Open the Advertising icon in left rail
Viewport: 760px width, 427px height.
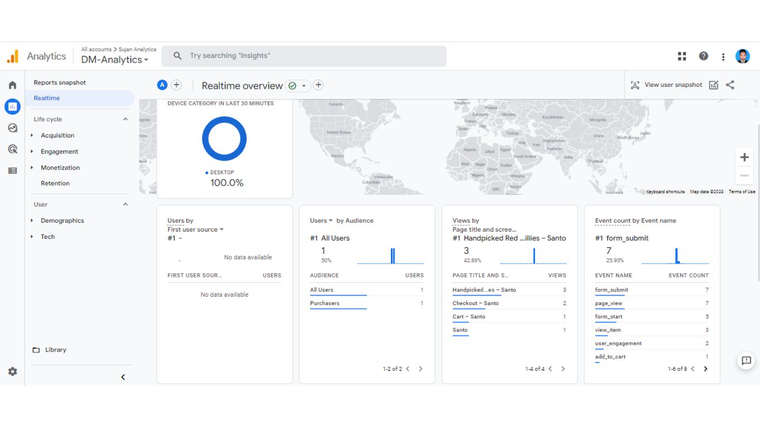click(12, 149)
